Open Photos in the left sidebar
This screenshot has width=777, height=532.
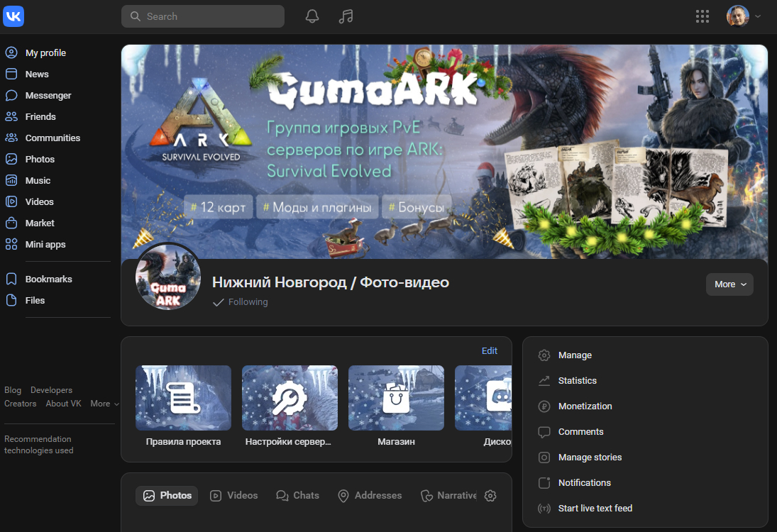click(x=40, y=159)
